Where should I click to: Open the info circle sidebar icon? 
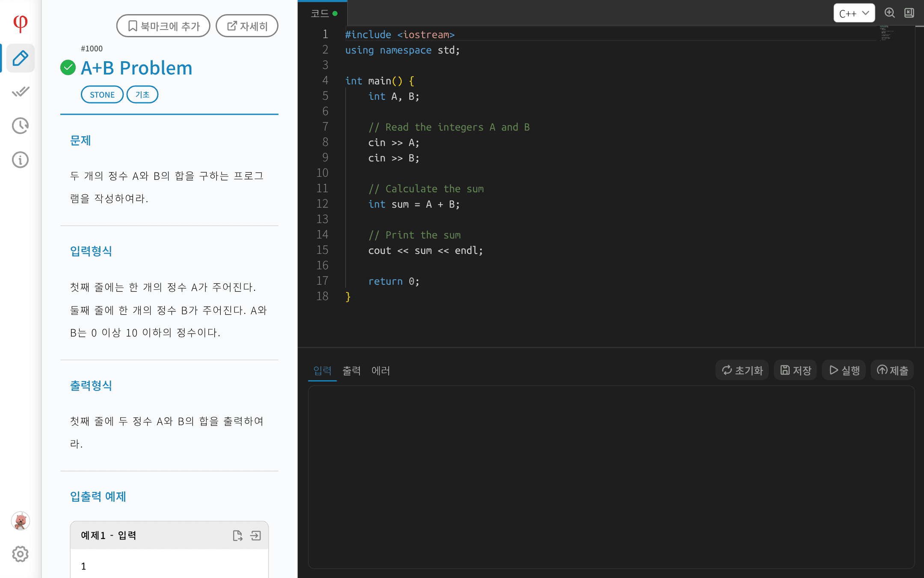(20, 160)
